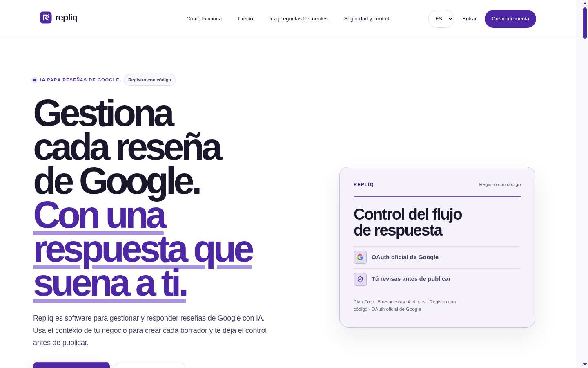This screenshot has width=588, height=368.
Task: Open Seguridad y control page
Action: [367, 19]
